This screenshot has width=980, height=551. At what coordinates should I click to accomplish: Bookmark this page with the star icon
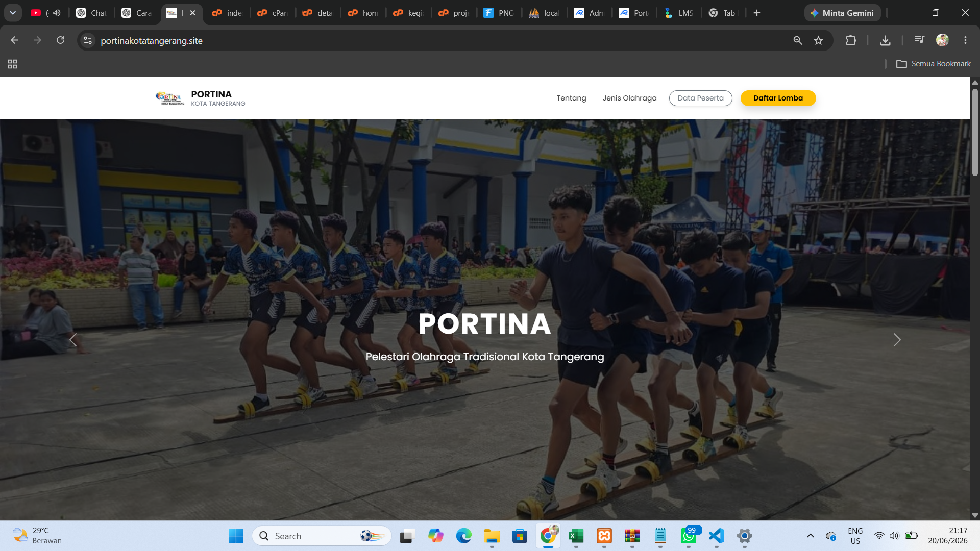(x=819, y=40)
